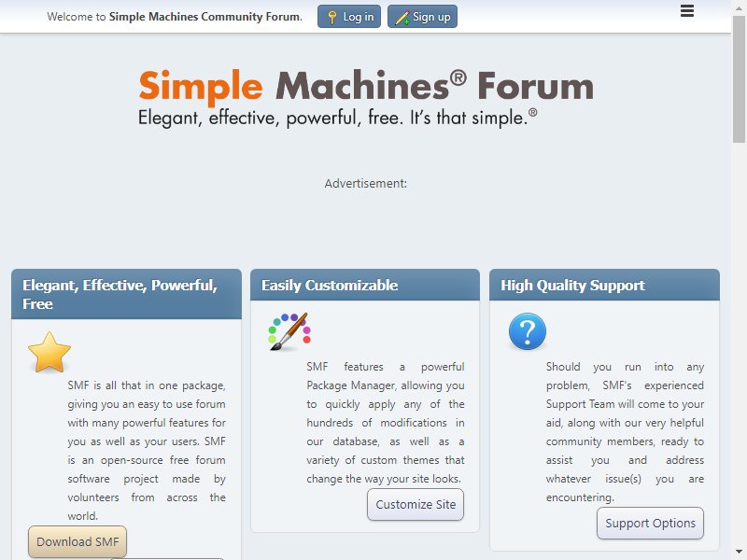Click the vertical scrollbar thumb
This screenshot has height=560, width=747.
pyautogui.click(x=739, y=78)
